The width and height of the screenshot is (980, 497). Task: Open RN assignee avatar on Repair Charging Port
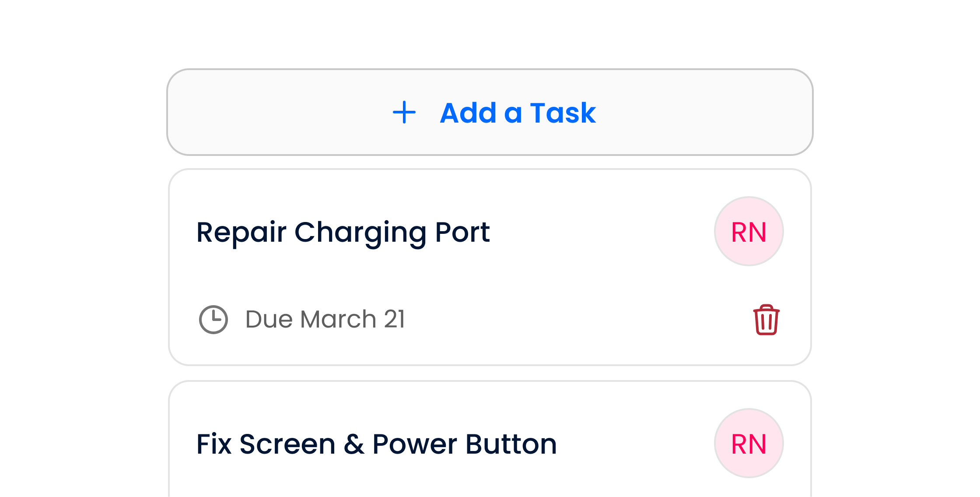tap(749, 231)
